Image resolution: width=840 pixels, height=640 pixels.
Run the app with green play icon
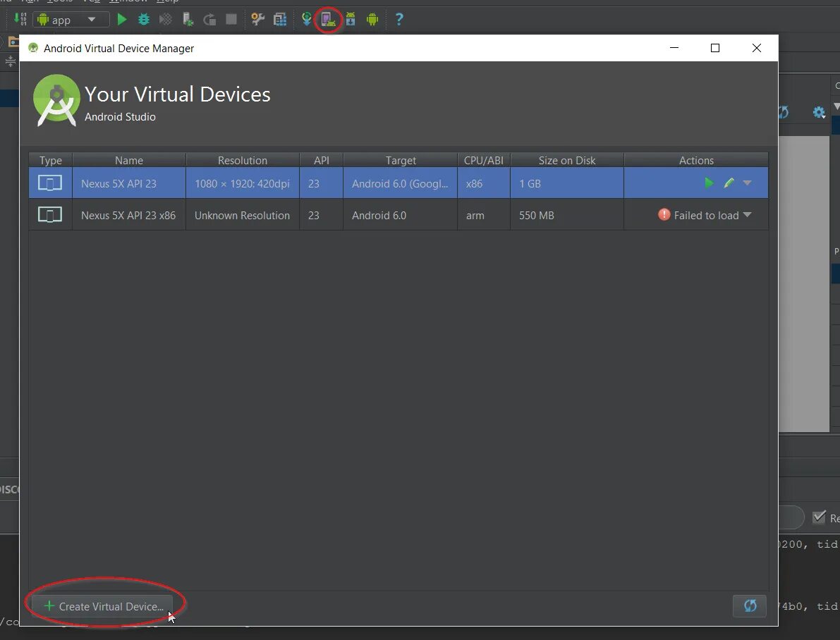(121, 19)
